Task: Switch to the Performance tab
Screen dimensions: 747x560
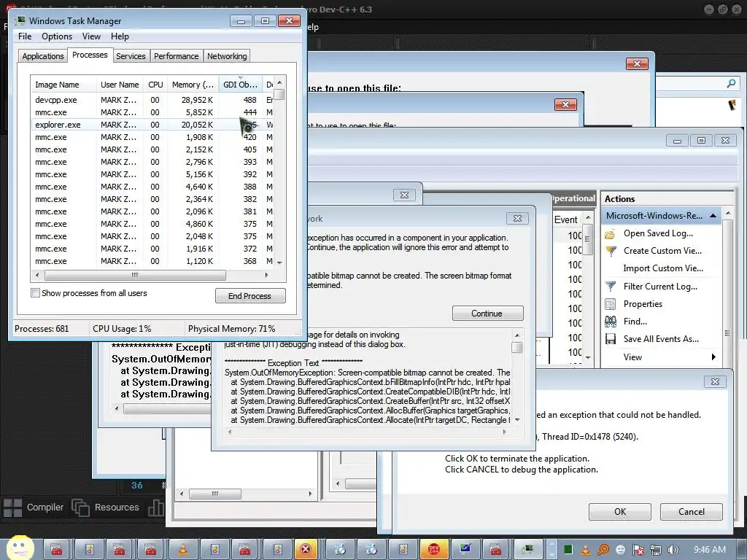Action: pos(177,56)
